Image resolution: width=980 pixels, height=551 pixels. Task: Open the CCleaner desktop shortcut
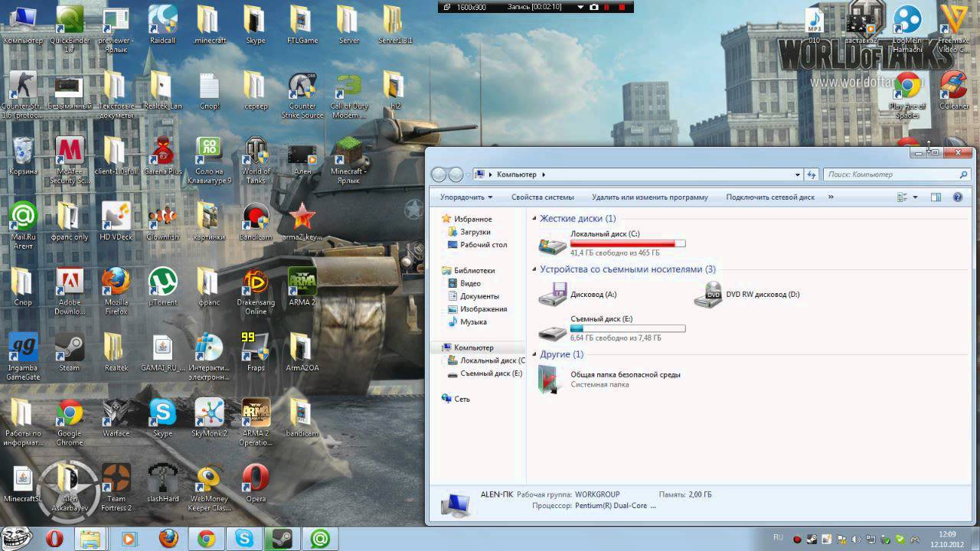click(953, 90)
